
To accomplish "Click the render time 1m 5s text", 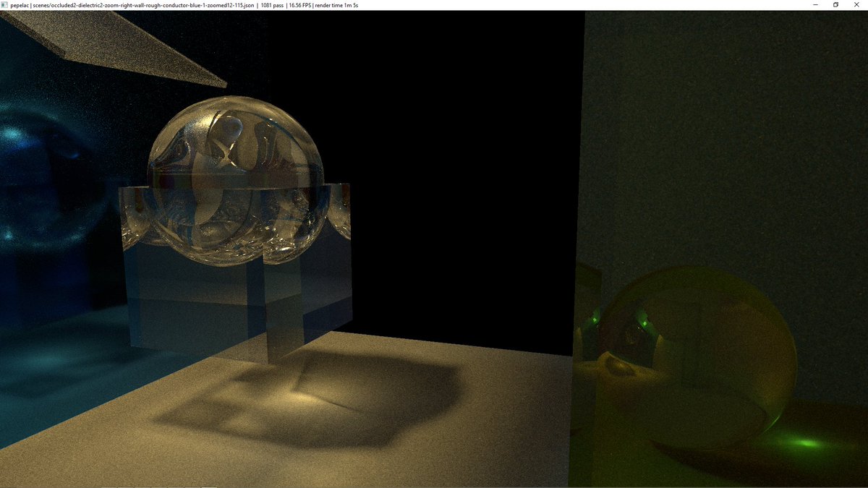I will click(x=336, y=4).
